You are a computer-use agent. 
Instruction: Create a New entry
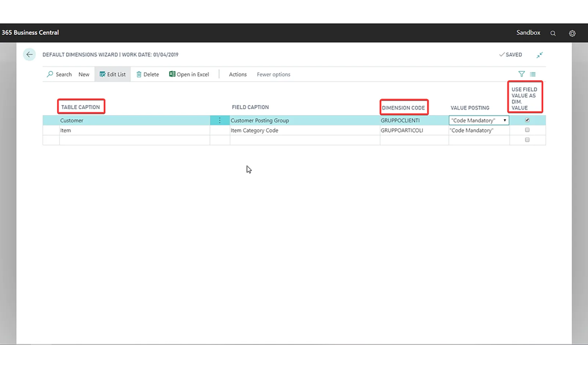point(84,74)
